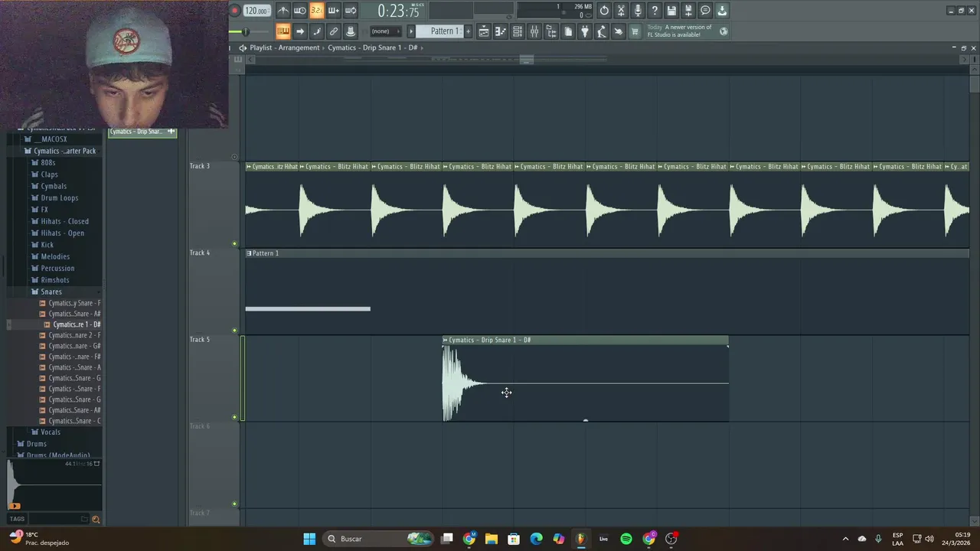The image size is (980, 551).
Task: Expand the Vocals folder
Action: click(x=51, y=432)
